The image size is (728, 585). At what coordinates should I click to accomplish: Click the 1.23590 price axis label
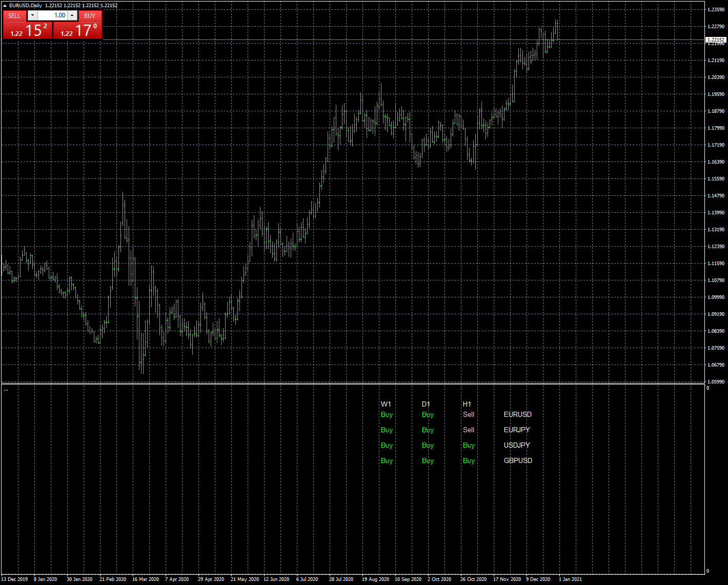pos(716,10)
